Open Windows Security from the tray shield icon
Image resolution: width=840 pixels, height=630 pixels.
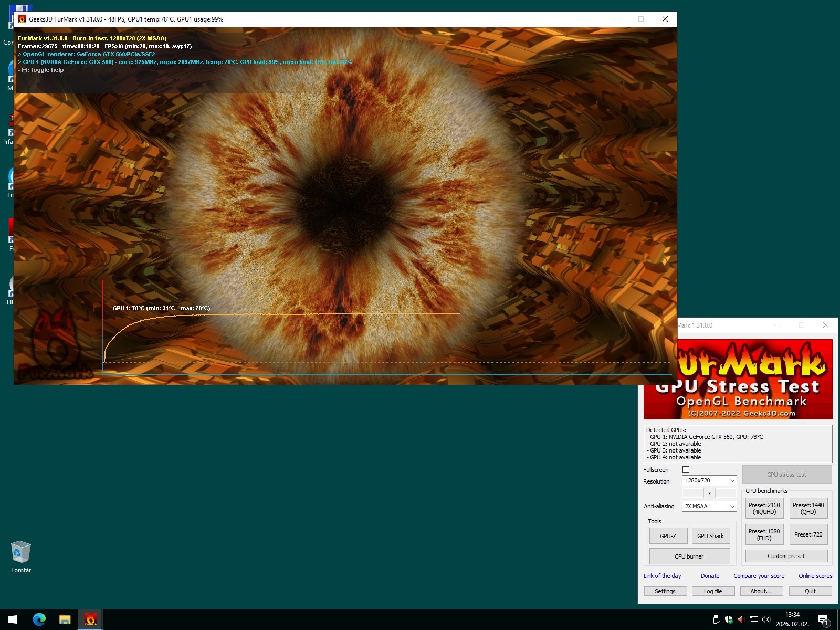pyautogui.click(x=728, y=619)
